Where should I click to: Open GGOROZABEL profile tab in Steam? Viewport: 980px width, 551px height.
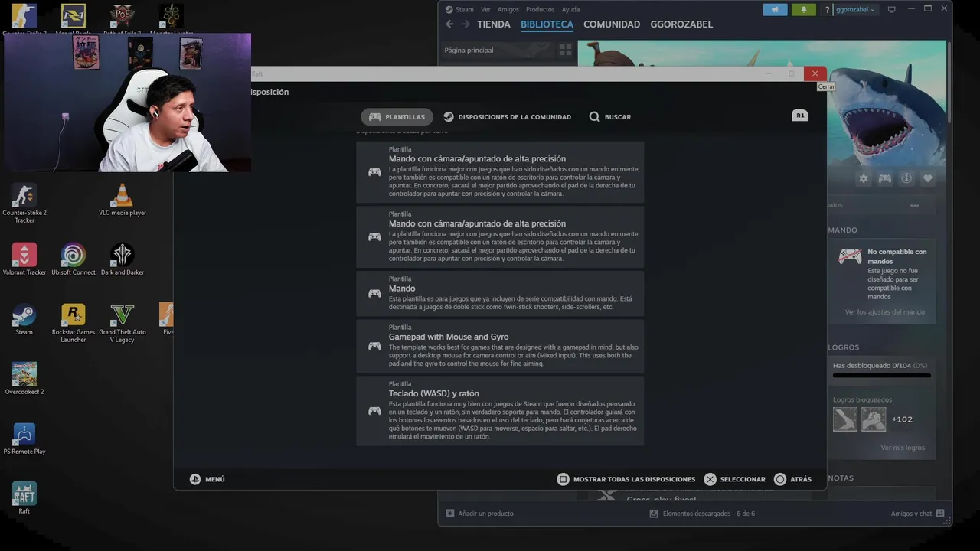pyautogui.click(x=681, y=24)
